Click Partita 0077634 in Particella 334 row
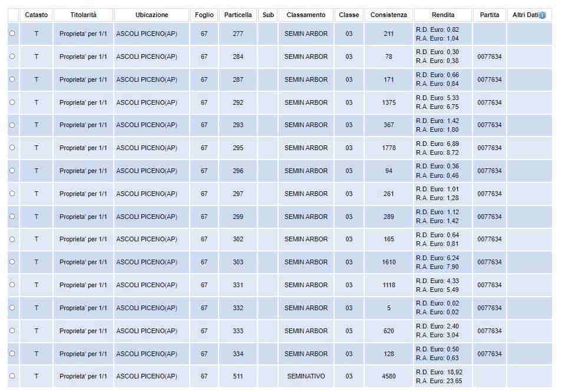565x392 pixels. click(489, 354)
